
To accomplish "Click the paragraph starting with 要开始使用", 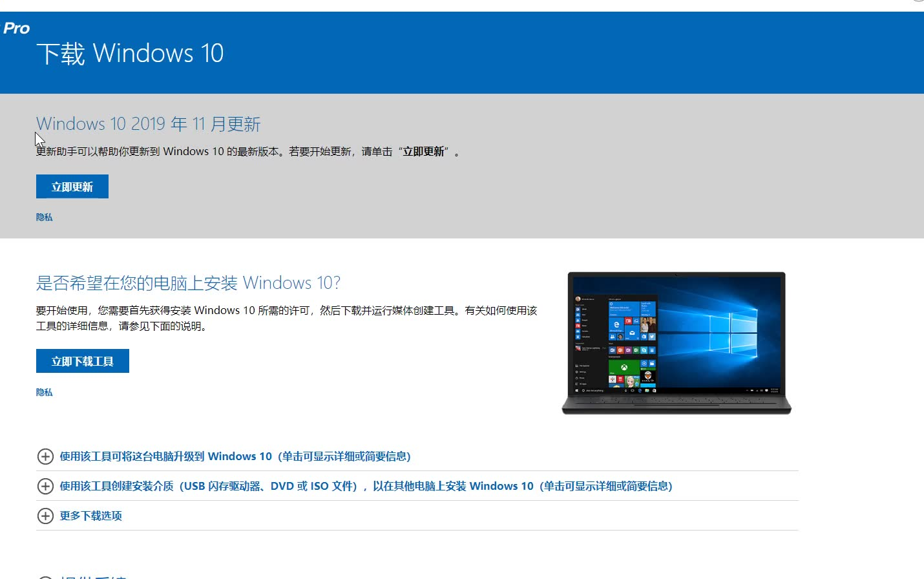I will tap(287, 318).
